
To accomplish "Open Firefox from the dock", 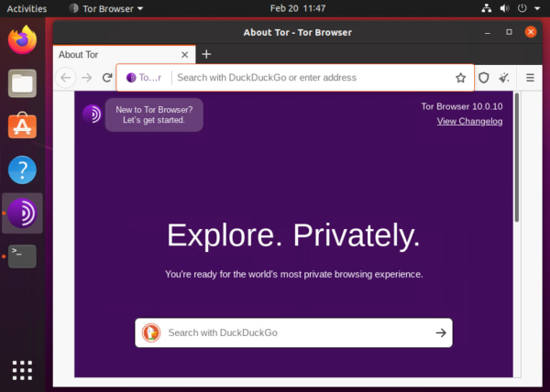I will tap(22, 40).
